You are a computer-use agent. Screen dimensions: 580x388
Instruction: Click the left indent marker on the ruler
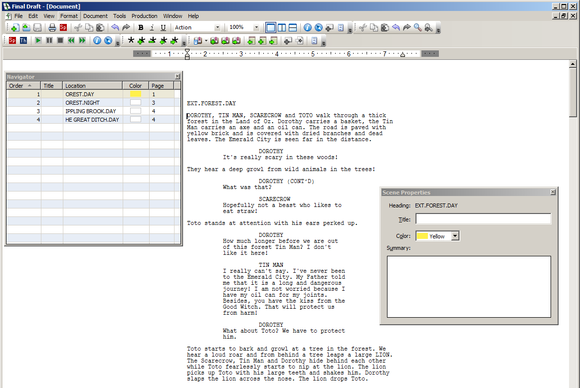(187, 54)
